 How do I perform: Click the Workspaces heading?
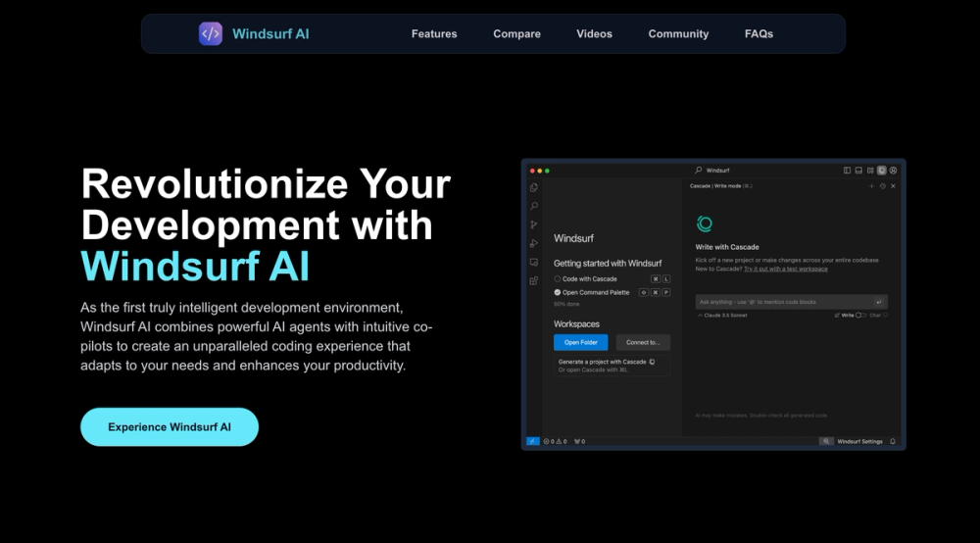576,323
